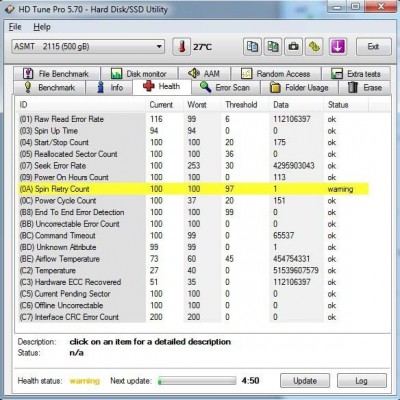Select the (01) Raw Read Error Rate row
This screenshot has height=400, width=400.
click(x=193, y=119)
